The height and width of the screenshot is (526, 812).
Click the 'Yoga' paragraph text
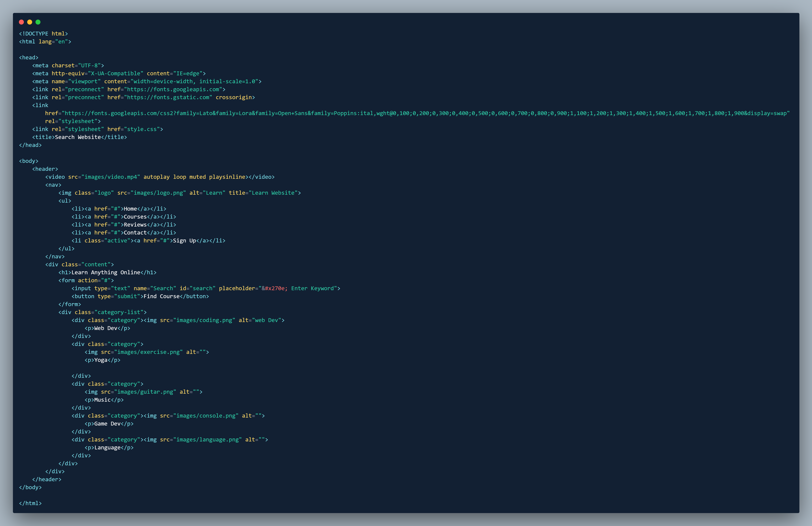(x=101, y=360)
